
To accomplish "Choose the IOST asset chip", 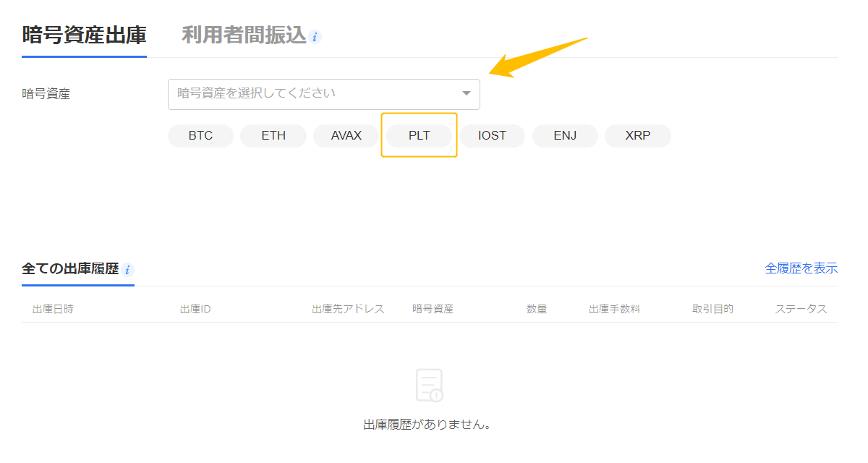I will pyautogui.click(x=492, y=135).
